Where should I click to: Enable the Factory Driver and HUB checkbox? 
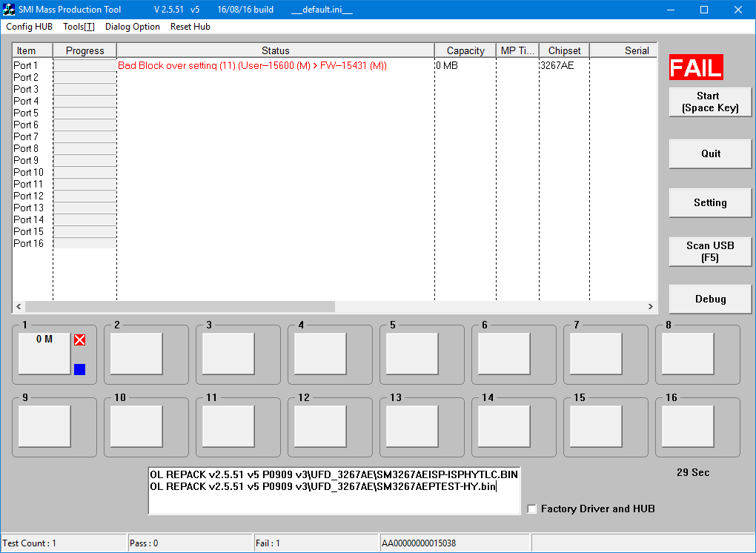click(532, 509)
